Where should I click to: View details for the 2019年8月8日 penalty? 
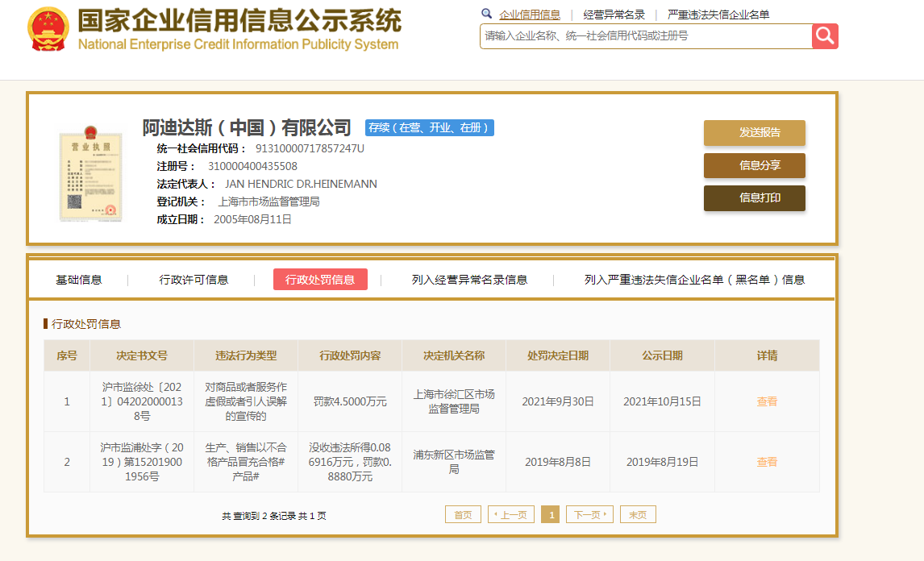pos(767,462)
